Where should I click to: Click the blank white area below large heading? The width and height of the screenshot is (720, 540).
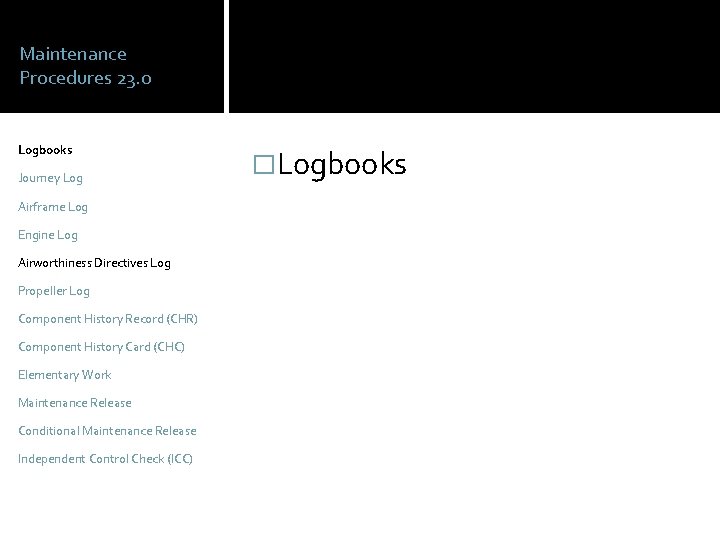(474, 350)
